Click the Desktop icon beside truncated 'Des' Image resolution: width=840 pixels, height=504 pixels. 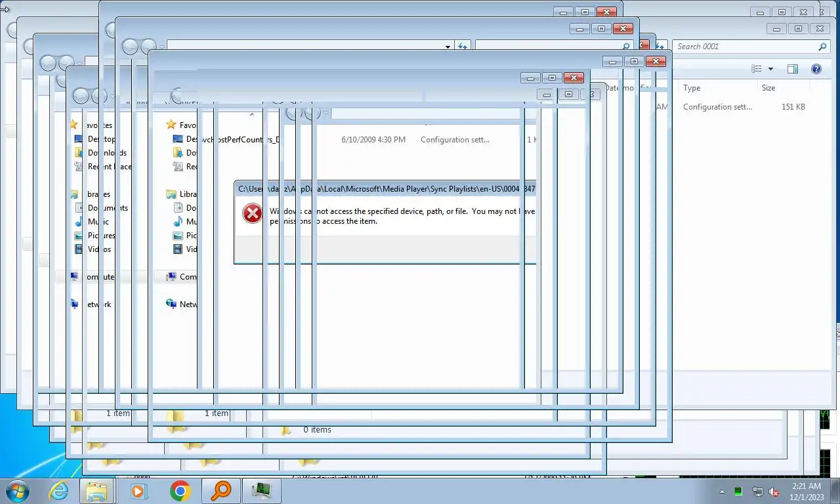pyautogui.click(x=177, y=139)
